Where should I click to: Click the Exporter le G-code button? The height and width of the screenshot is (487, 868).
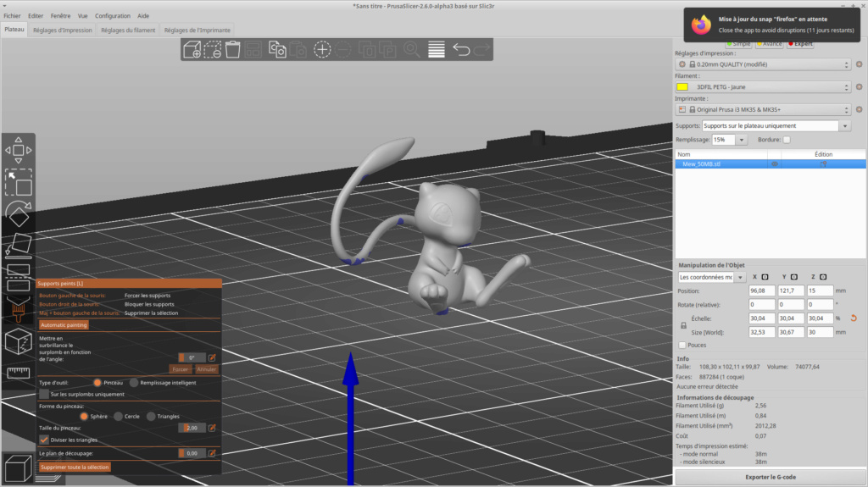771,477
